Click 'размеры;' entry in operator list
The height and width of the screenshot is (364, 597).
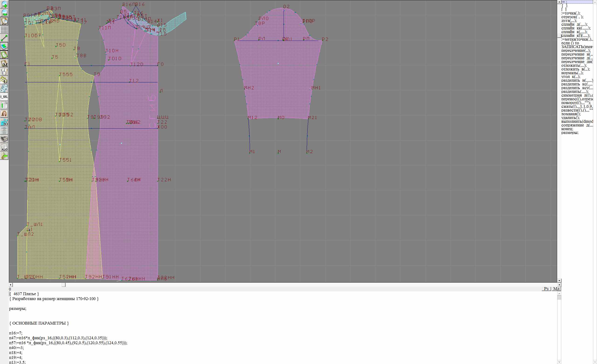pos(570,133)
